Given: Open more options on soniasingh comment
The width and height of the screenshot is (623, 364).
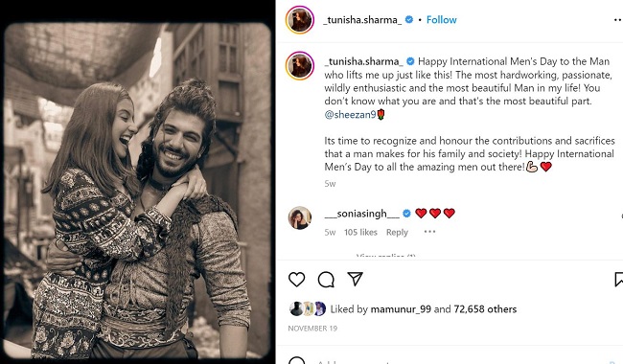Looking at the screenshot, I should tap(429, 232).
